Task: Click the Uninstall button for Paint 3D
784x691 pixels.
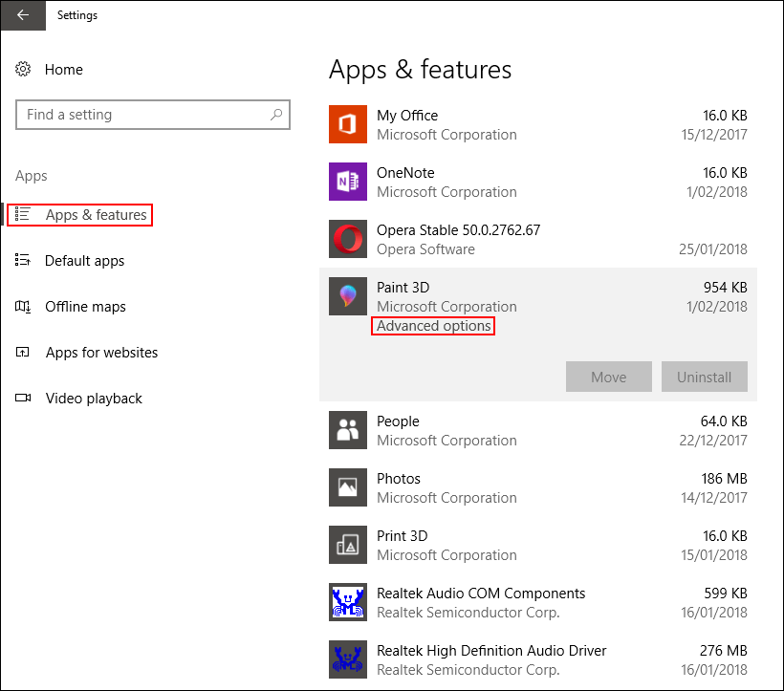Action: pyautogui.click(x=704, y=377)
